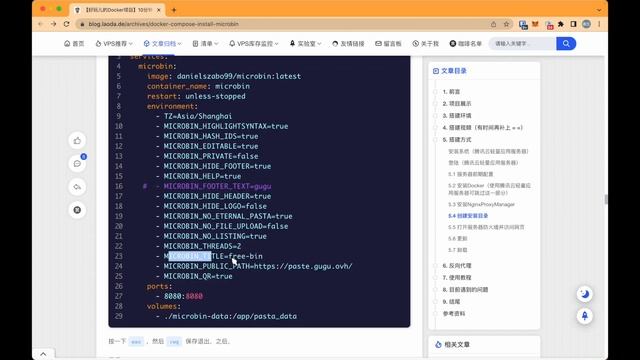
Task: Jump to 参考资料 in contents
Action: coord(454,314)
